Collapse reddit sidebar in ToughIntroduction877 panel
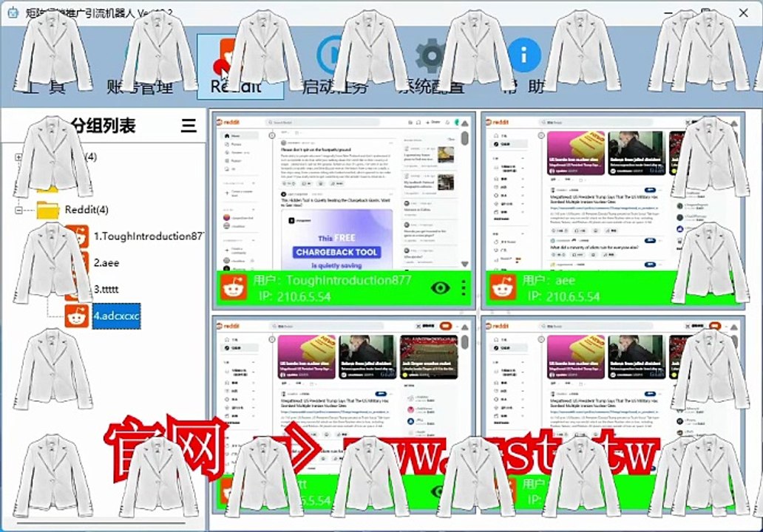The height and width of the screenshot is (532, 763). pos(272,136)
